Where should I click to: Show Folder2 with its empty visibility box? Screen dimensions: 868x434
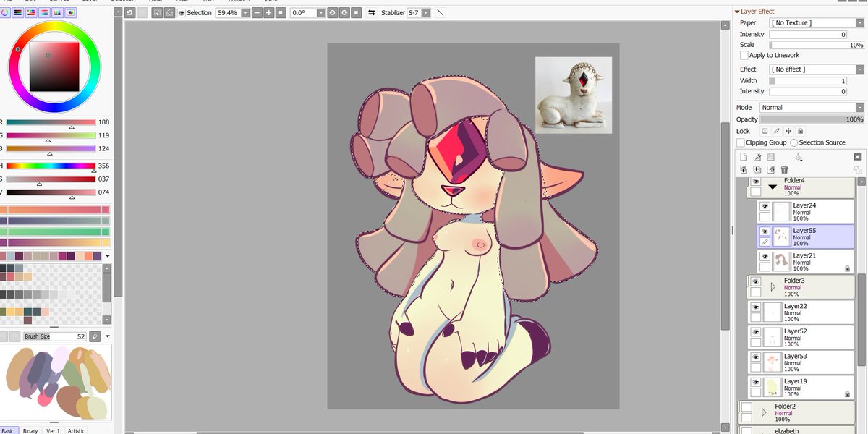click(746, 407)
